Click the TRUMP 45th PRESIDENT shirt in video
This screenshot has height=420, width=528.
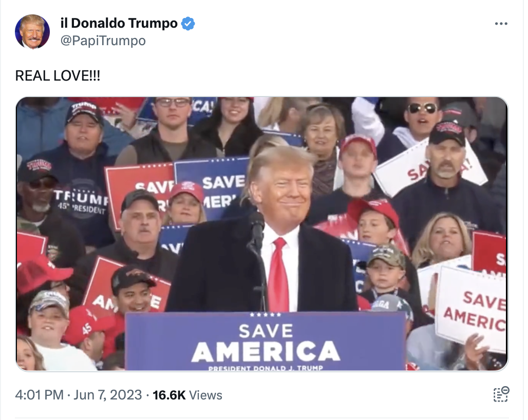click(x=82, y=201)
